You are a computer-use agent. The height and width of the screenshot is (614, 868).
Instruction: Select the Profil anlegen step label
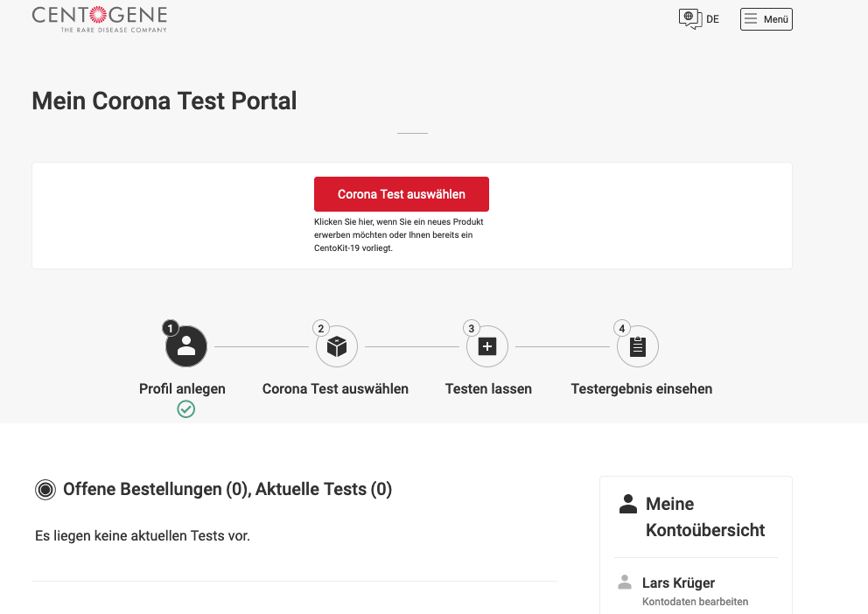182,388
